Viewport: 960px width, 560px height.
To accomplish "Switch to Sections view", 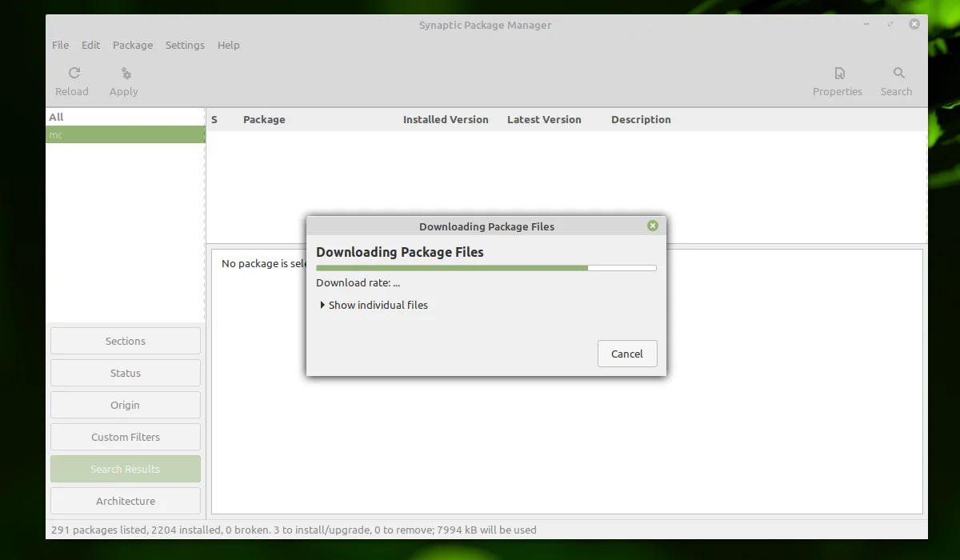I will pos(126,341).
